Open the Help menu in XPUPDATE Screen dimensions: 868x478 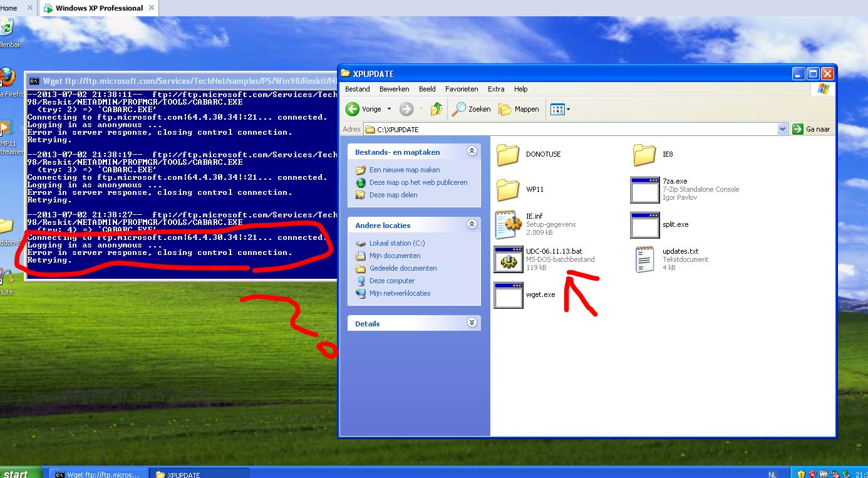(521, 89)
